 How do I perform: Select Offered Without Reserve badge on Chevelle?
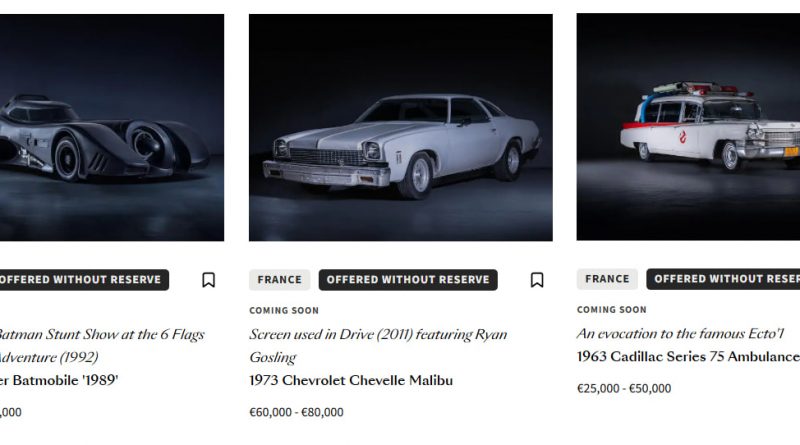[408, 280]
